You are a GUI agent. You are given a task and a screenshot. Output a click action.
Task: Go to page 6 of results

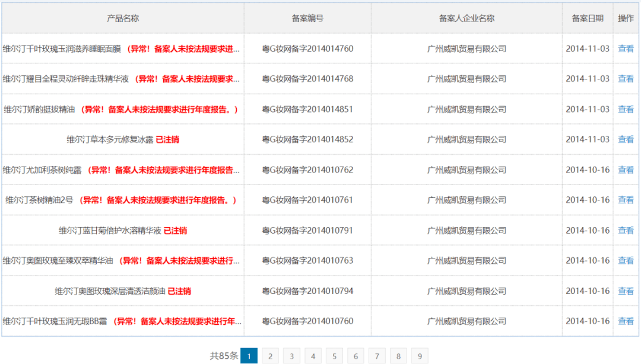(356, 356)
